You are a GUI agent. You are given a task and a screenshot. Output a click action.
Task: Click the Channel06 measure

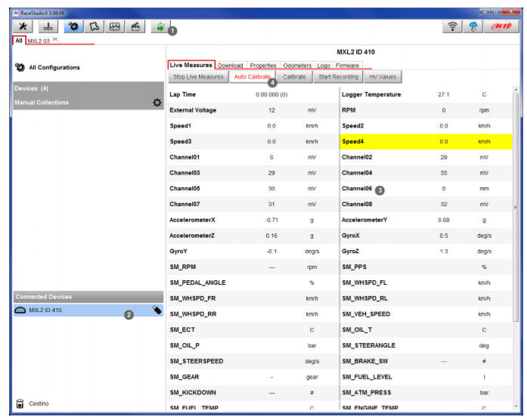[x=426, y=189]
